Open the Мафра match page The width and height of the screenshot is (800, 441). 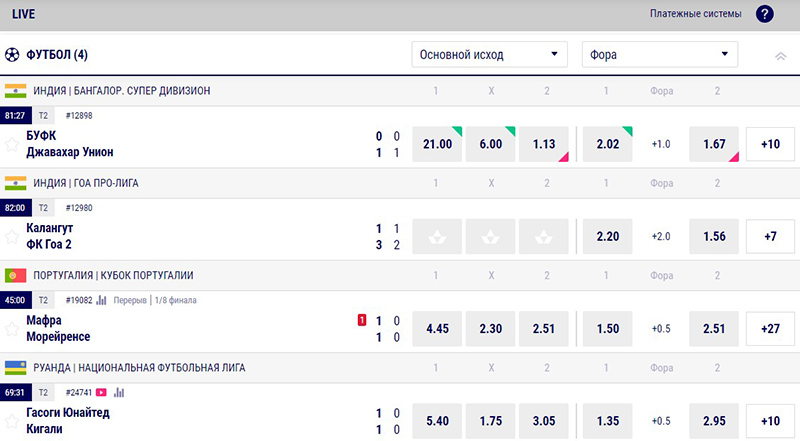pyautogui.click(x=44, y=321)
